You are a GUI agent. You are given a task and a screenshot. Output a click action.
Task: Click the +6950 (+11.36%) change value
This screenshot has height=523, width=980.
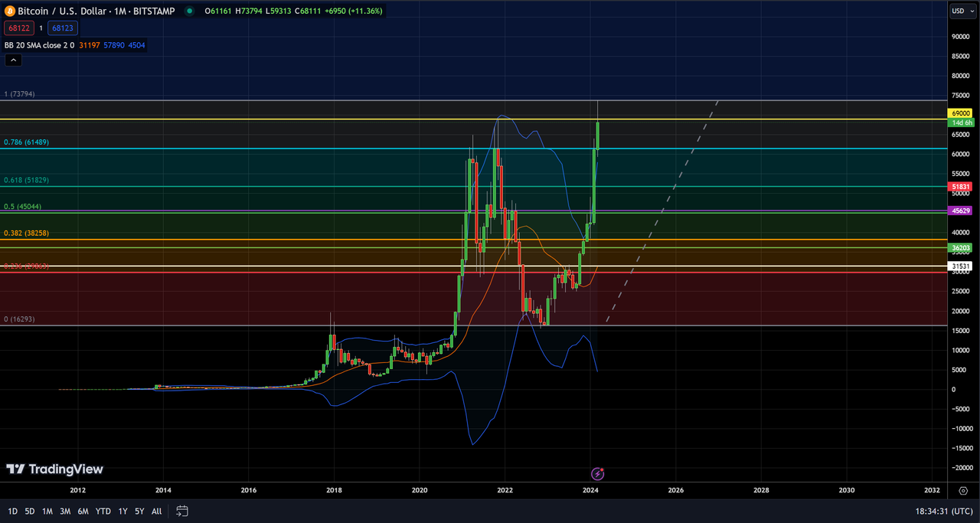coord(352,11)
